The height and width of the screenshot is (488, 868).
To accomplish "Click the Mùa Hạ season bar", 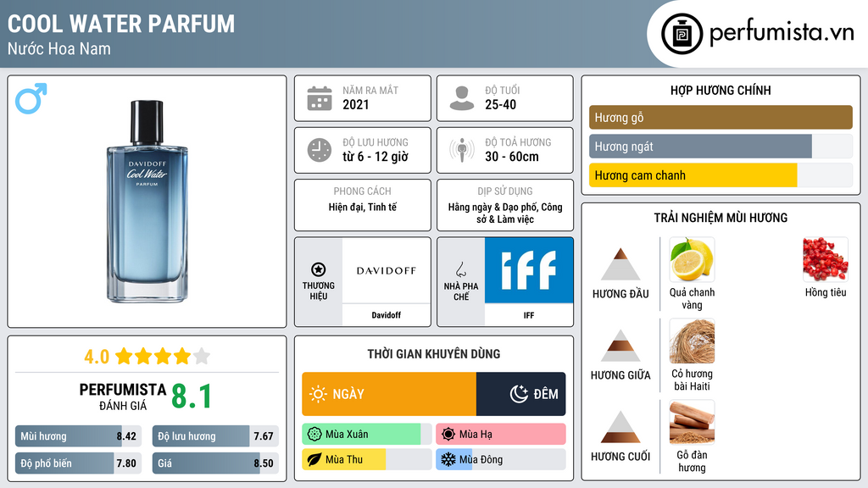I will coord(500,435).
